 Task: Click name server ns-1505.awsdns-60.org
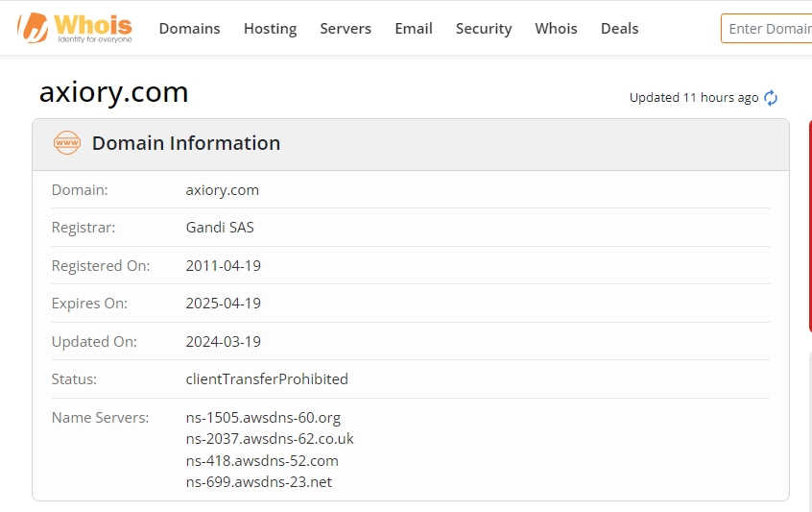click(263, 418)
